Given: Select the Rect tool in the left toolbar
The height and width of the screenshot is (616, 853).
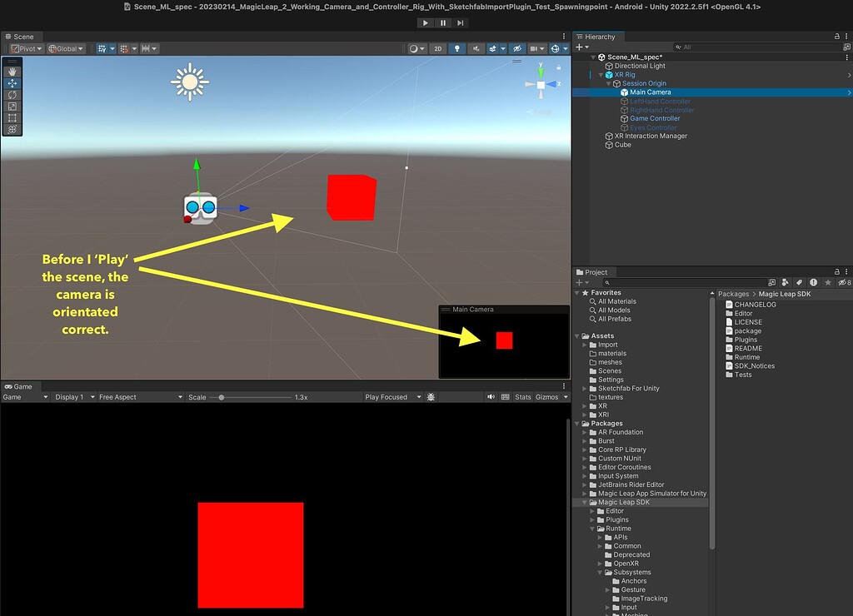Looking at the screenshot, I should tap(11, 118).
